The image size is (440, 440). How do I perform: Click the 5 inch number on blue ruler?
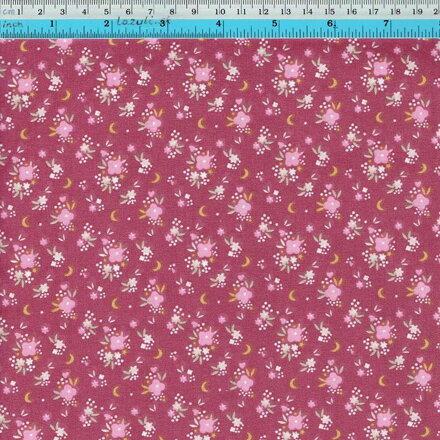(x=275, y=24)
